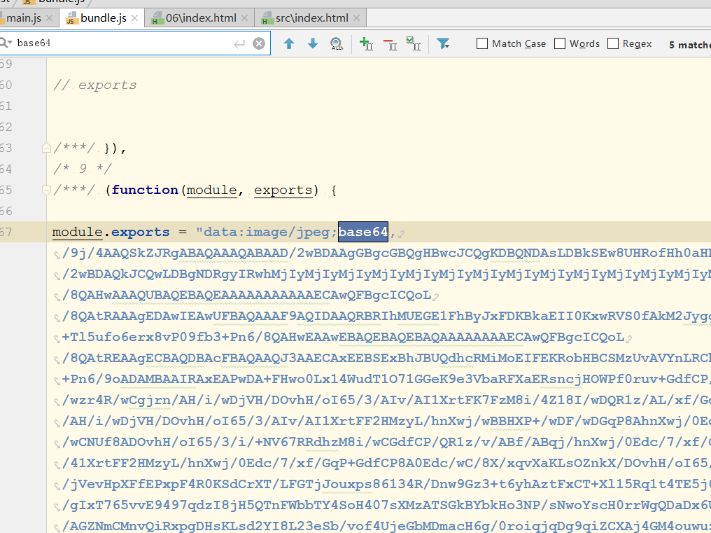Close the bundle.js tab

click(x=134, y=18)
